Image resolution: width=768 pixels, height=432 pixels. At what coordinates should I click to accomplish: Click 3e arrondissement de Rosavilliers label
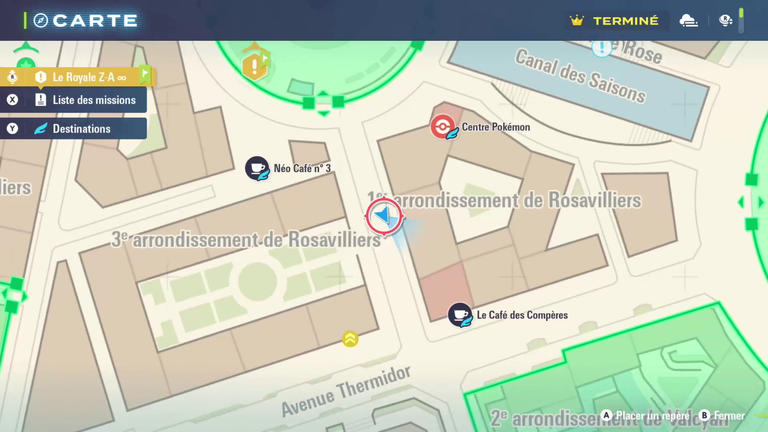(x=246, y=240)
